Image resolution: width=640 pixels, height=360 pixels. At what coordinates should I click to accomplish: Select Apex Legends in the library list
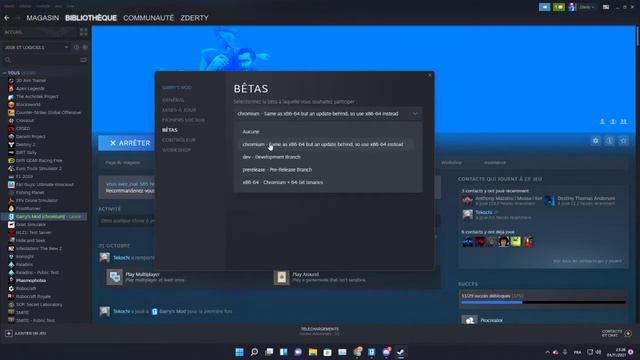30,89
